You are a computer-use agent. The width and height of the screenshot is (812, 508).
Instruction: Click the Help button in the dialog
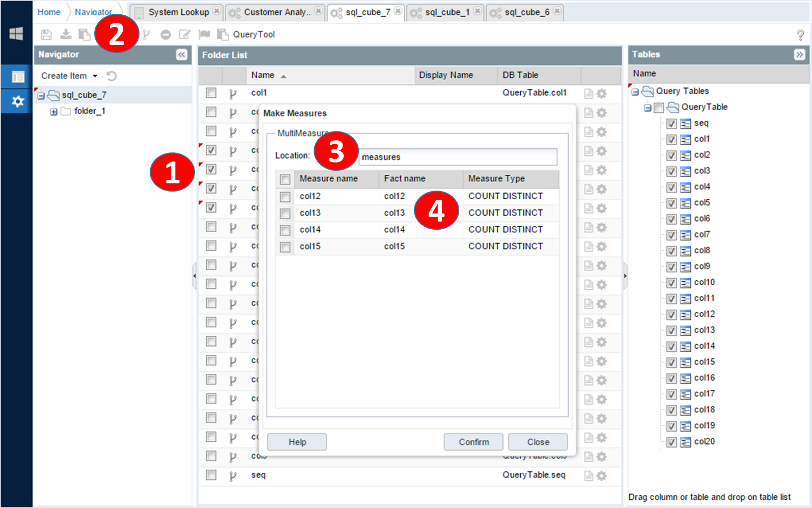click(297, 442)
